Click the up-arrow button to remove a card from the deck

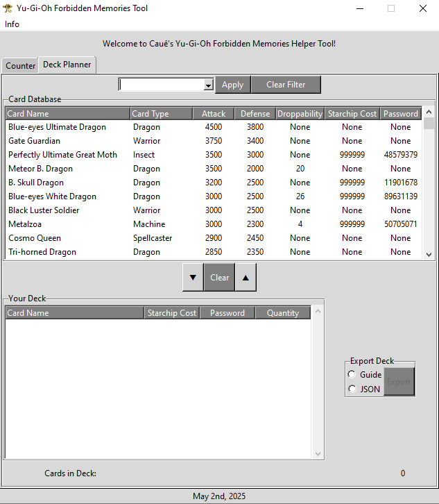[246, 278]
